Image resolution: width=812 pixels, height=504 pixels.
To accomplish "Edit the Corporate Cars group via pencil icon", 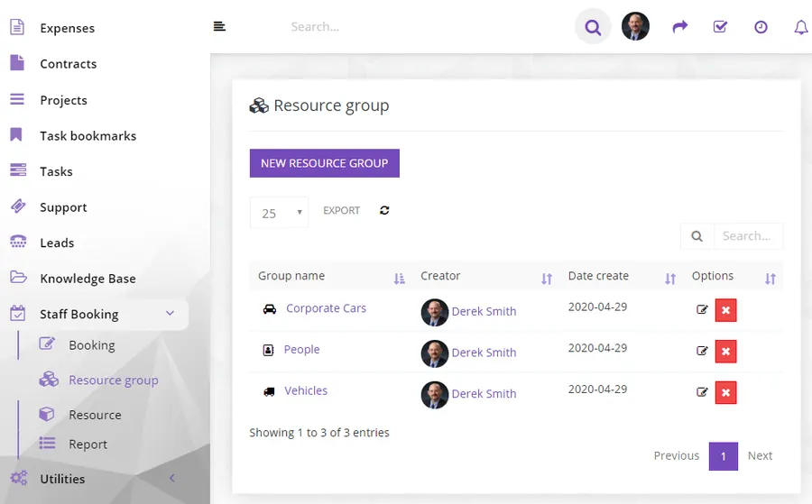I will coord(702,310).
